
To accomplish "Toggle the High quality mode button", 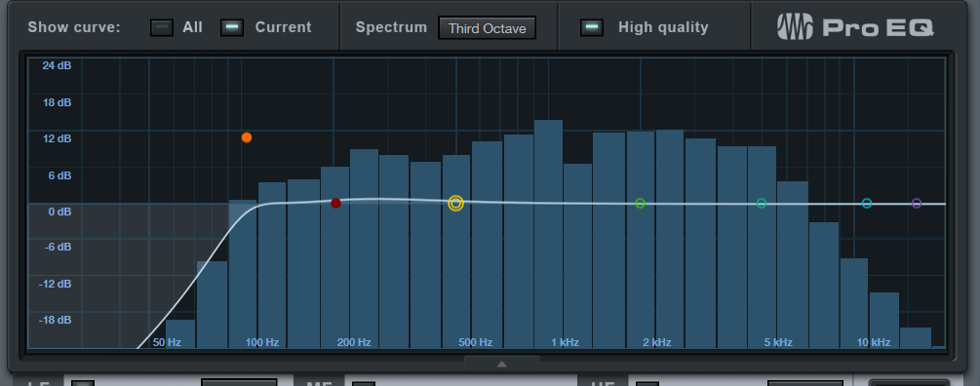I will tap(592, 27).
